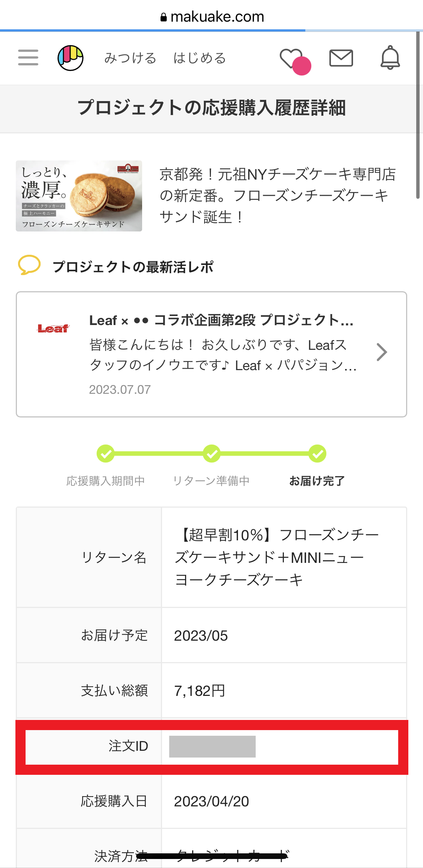Open the notifications bell
Screen dimensions: 423x868
pyautogui.click(x=390, y=58)
